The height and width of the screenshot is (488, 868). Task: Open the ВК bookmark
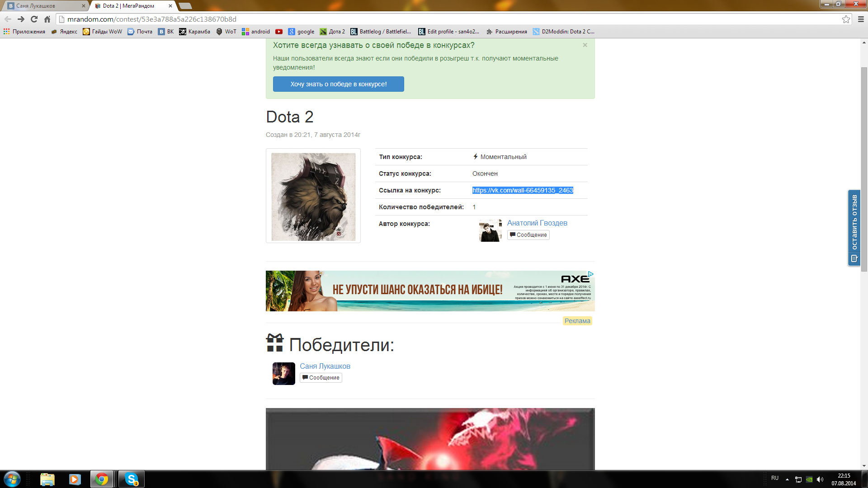166,32
